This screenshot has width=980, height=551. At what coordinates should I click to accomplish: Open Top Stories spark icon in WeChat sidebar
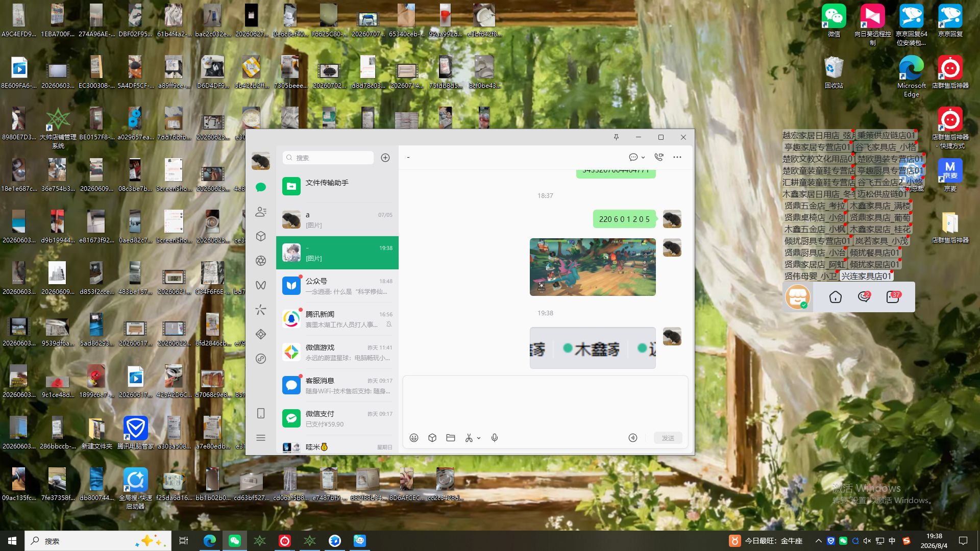pos(261,310)
